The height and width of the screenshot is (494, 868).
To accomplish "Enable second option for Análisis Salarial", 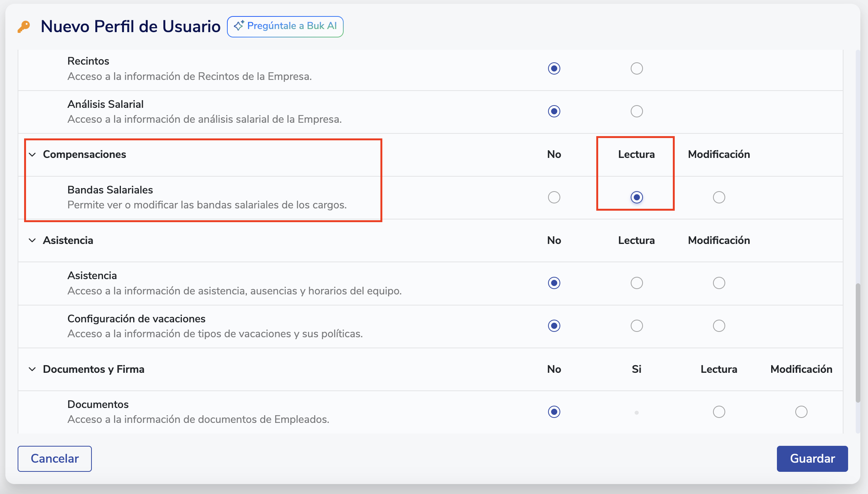I will (636, 111).
